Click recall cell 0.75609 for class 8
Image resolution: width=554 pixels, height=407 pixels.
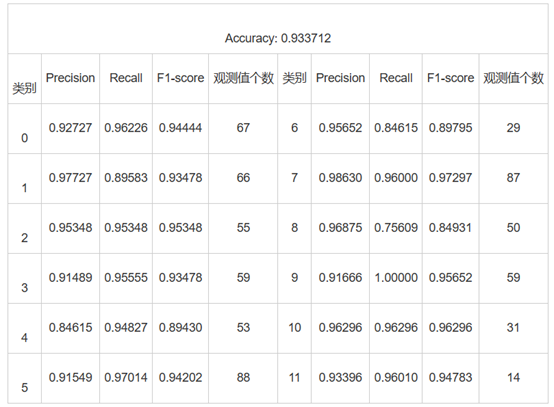click(396, 228)
